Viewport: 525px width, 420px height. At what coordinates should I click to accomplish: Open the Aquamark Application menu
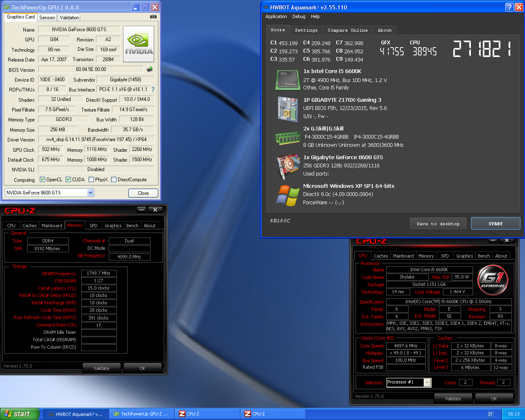point(276,16)
